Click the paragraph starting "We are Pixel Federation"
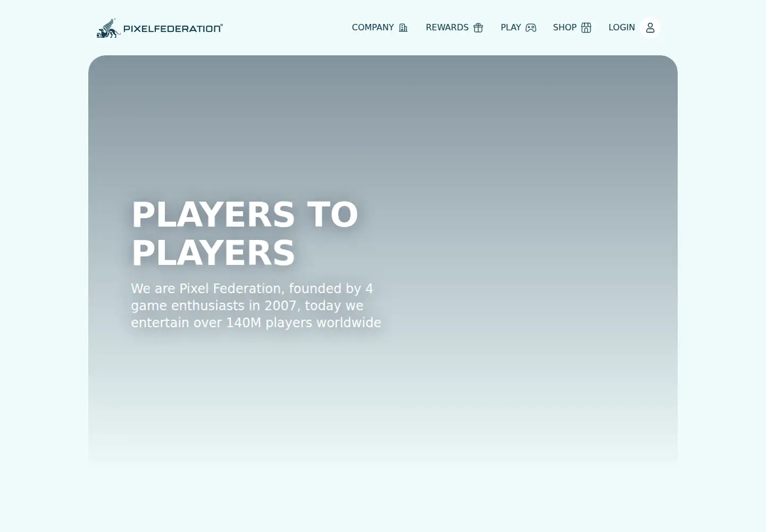Screen dimensions: 766x532 click(x=256, y=306)
